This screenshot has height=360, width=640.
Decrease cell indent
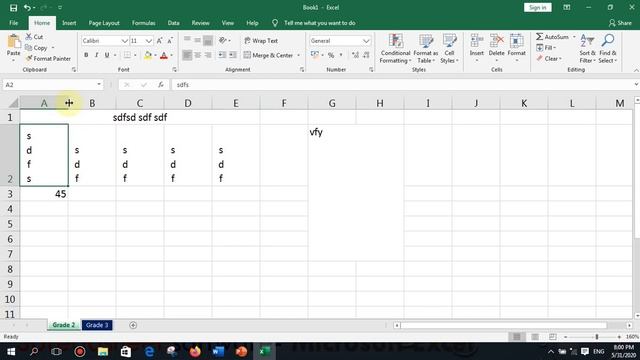222,55
